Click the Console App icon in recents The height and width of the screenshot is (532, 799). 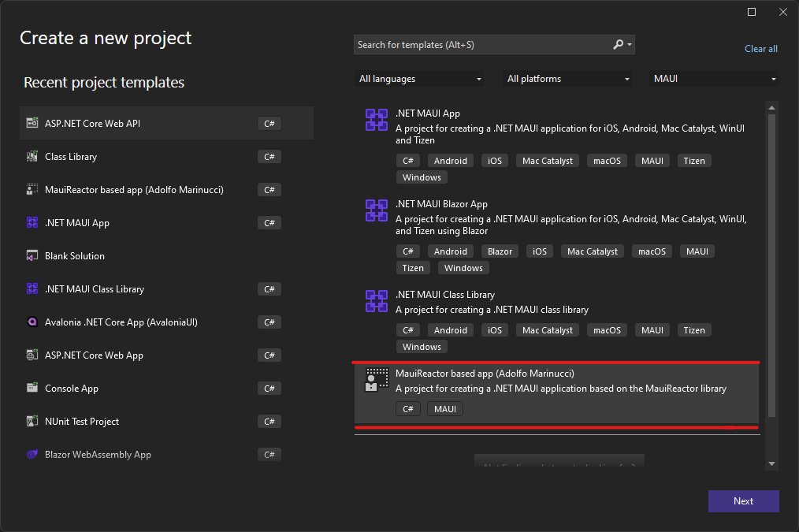[x=32, y=389]
